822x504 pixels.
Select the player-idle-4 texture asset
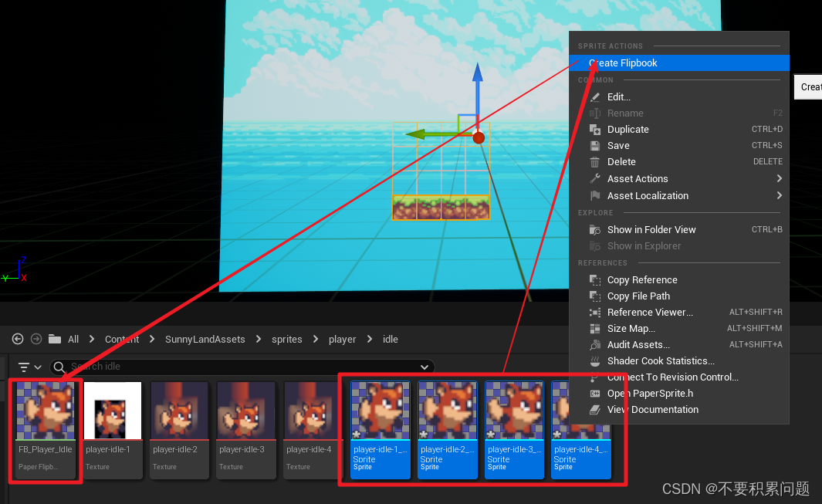pyautogui.click(x=313, y=430)
